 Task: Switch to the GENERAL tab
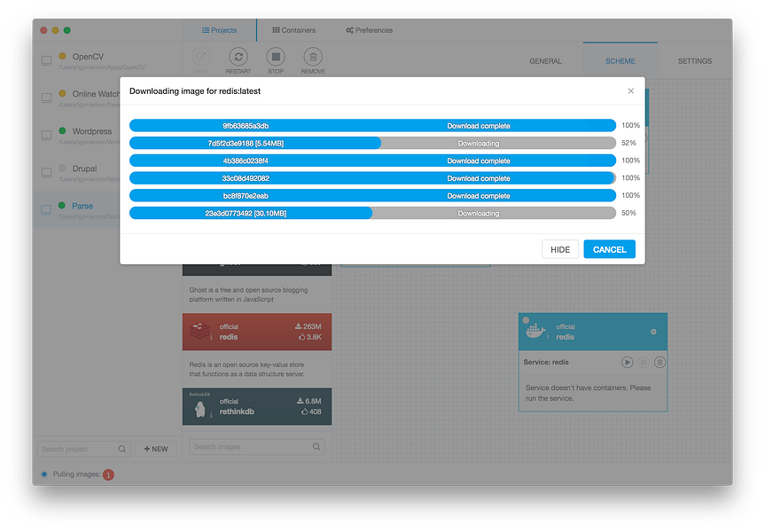[545, 61]
